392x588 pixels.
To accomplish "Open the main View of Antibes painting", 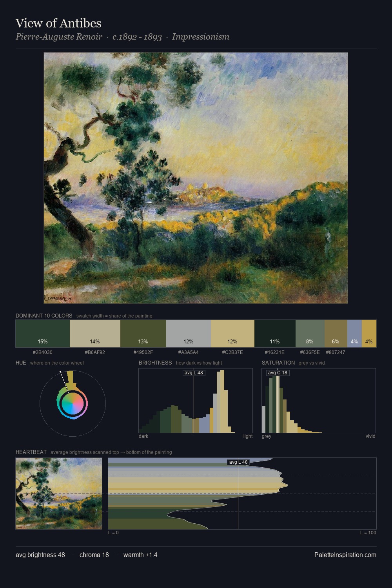I will 196,178.
